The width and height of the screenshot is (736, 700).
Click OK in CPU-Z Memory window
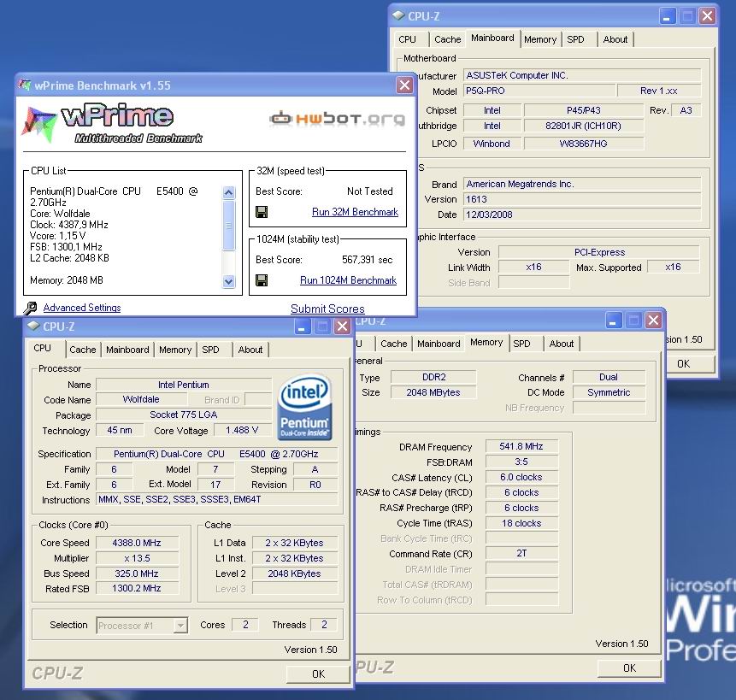[x=629, y=668]
